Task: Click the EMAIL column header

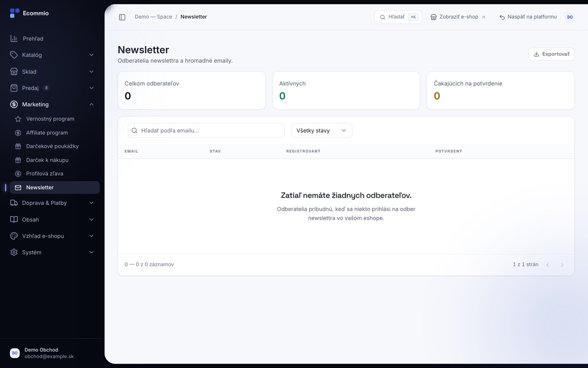Action: (x=131, y=151)
